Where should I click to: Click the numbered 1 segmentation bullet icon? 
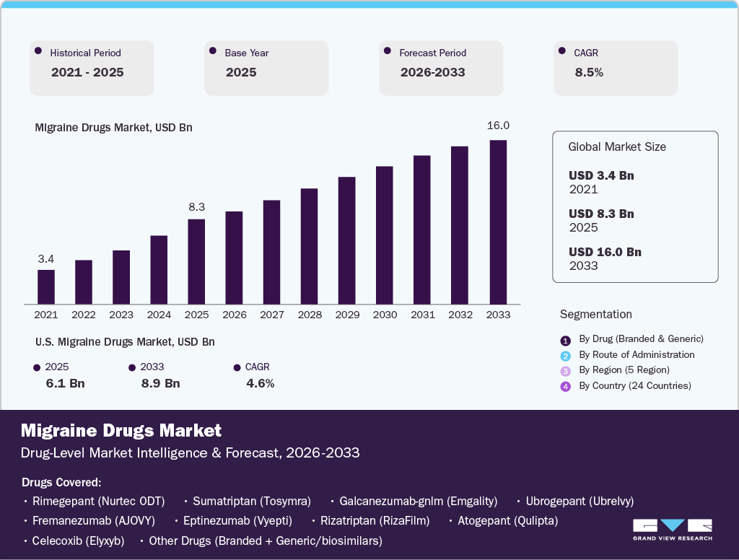coord(566,341)
